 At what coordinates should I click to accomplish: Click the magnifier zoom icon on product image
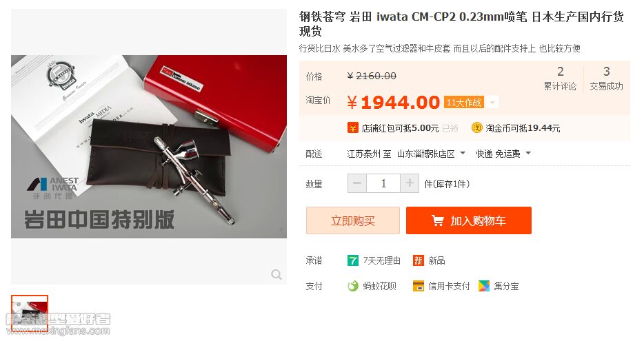tap(276, 275)
